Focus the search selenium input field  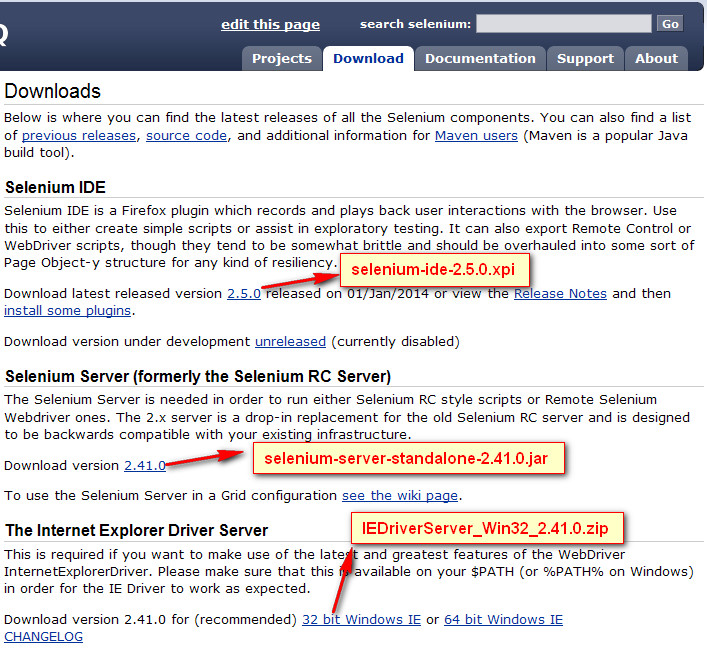pos(564,23)
